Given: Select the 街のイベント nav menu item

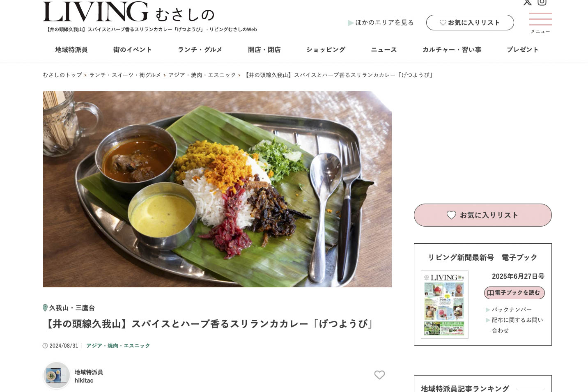Looking at the screenshot, I should (133, 50).
